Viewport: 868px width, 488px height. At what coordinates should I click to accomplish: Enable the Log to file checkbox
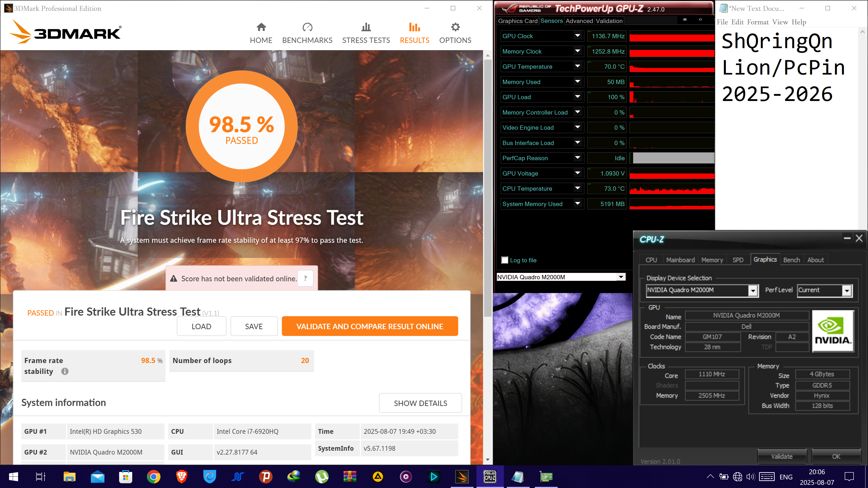[x=505, y=260]
